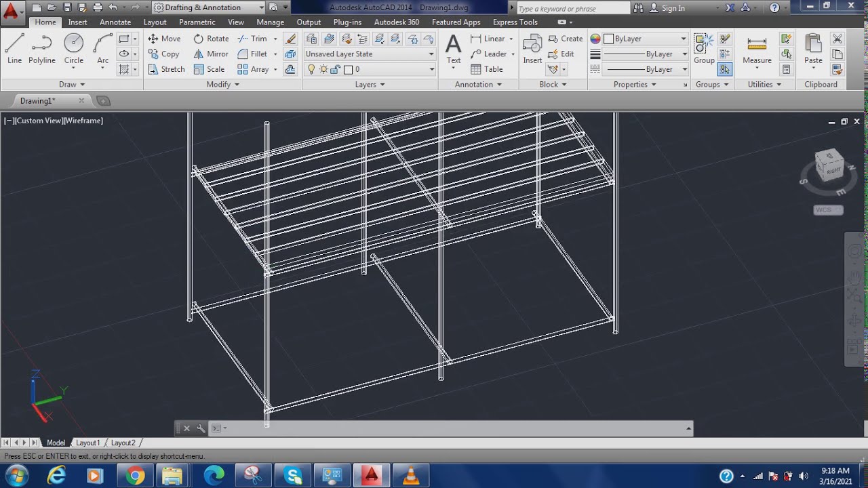868x488 pixels.
Task: Open the Annotate ribbon tab
Action: [115, 22]
